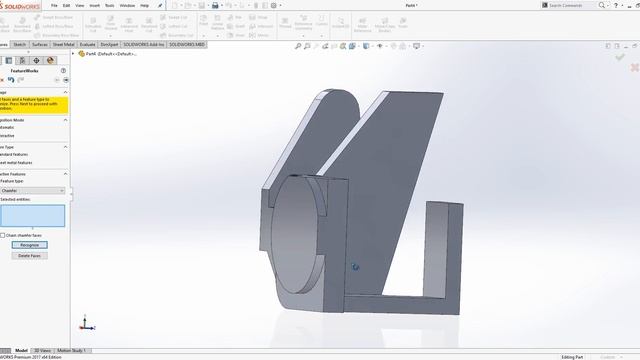Click the Lofted Cut tool
640x360 pixels.
(173, 27)
